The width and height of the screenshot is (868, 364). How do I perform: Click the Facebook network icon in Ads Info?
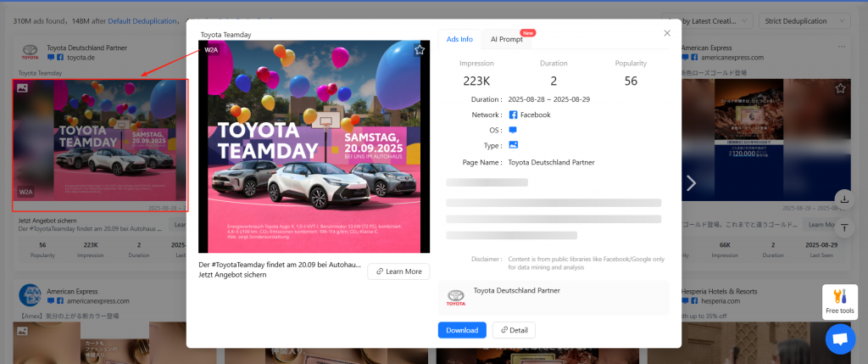[513, 115]
